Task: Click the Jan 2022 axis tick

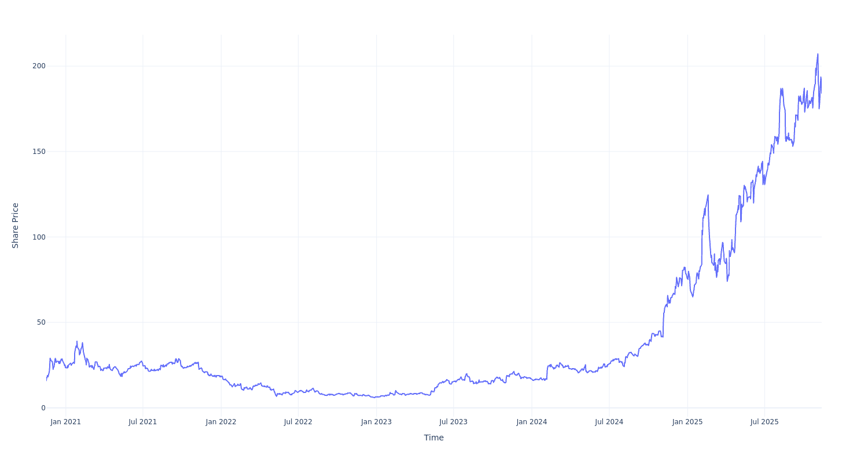Action: pos(221,422)
